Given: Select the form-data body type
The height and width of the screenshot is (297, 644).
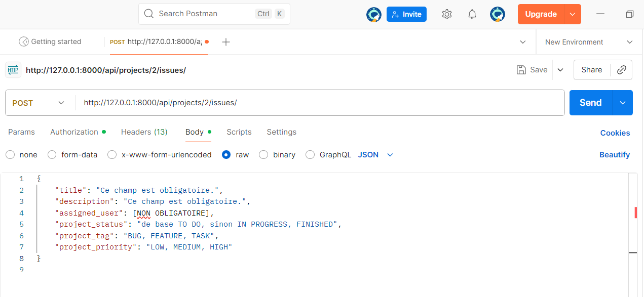Looking at the screenshot, I should click(52, 155).
